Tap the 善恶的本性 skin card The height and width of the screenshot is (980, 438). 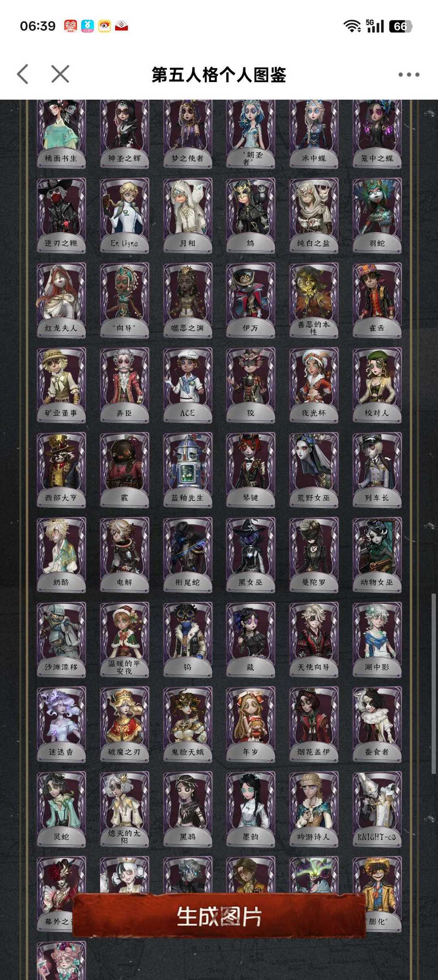[x=314, y=301]
